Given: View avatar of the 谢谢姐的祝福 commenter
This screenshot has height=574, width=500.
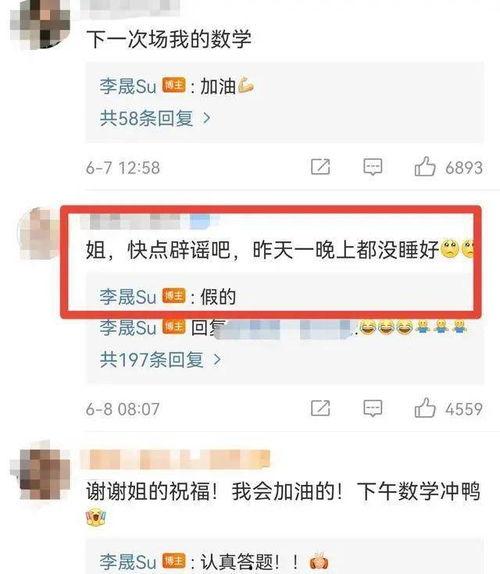Looking at the screenshot, I should pos(40,472).
